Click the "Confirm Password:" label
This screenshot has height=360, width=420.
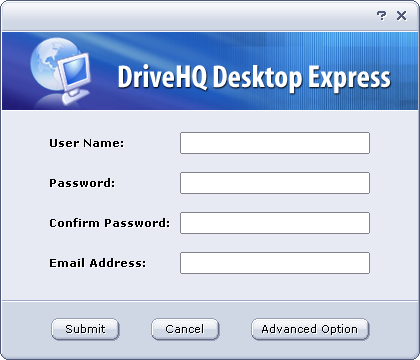pyautogui.click(x=109, y=223)
